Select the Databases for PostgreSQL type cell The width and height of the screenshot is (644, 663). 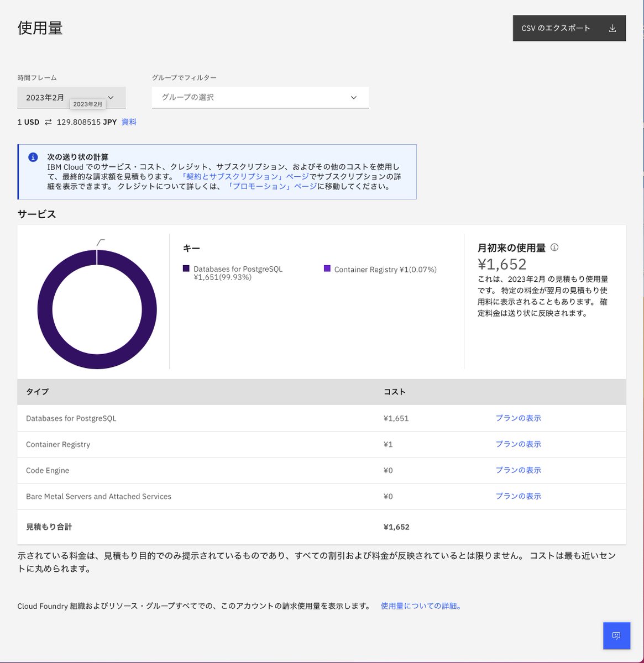[71, 418]
